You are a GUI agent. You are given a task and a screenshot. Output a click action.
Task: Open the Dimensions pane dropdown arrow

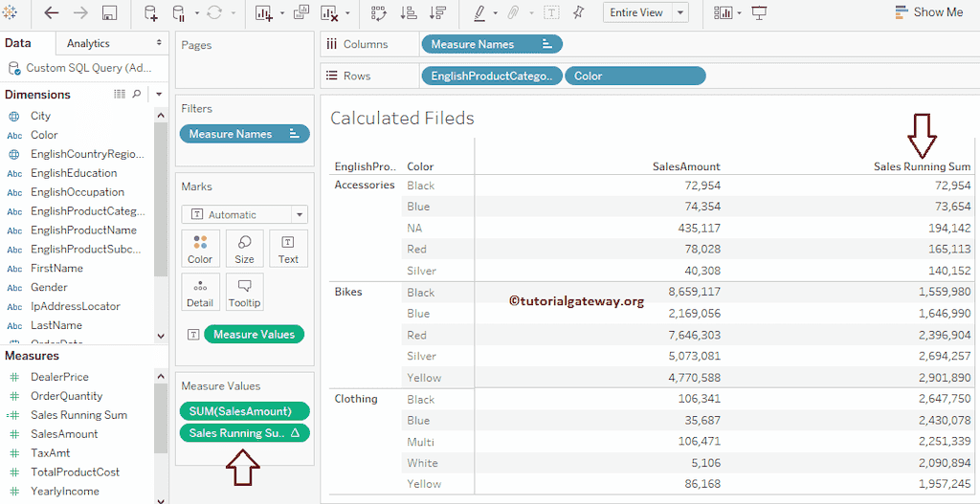pyautogui.click(x=159, y=94)
